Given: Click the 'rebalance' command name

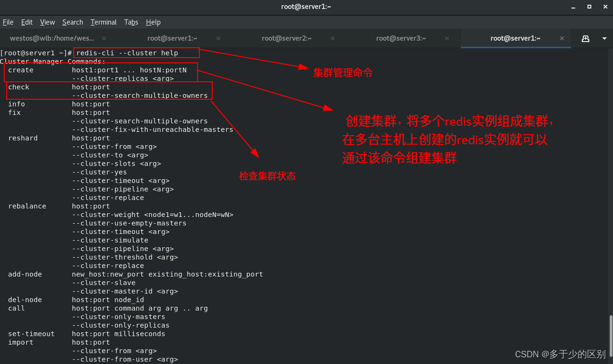Looking at the screenshot, I should (27, 206).
